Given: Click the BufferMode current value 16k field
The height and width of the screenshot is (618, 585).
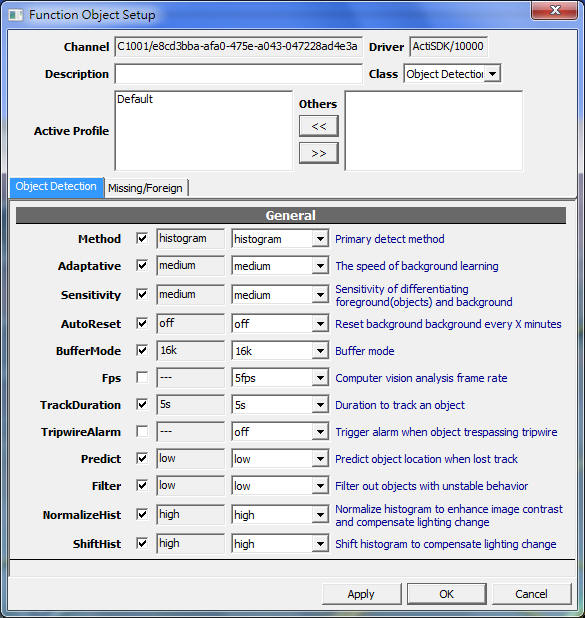Looking at the screenshot, I should point(190,350).
